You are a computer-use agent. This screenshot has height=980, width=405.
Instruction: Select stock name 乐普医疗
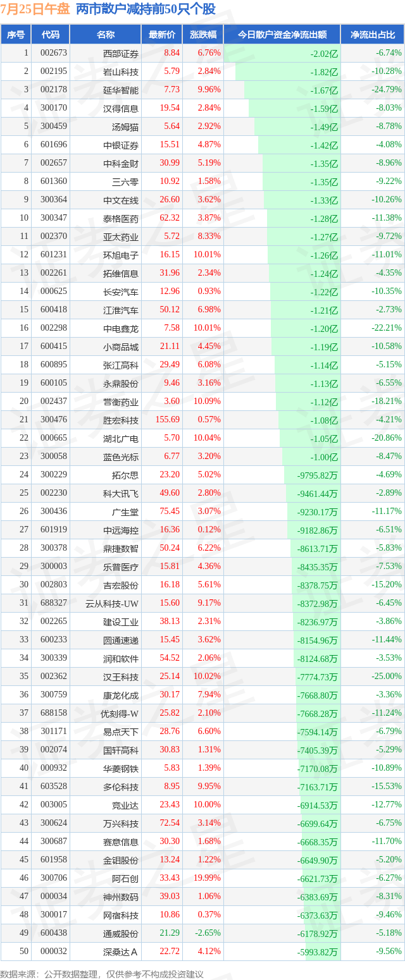click(121, 567)
